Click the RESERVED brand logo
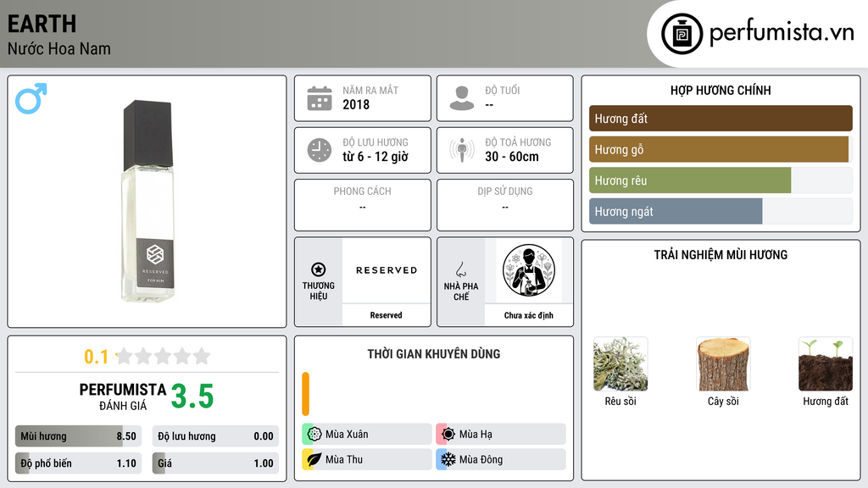The image size is (868, 488). pyautogui.click(x=387, y=270)
